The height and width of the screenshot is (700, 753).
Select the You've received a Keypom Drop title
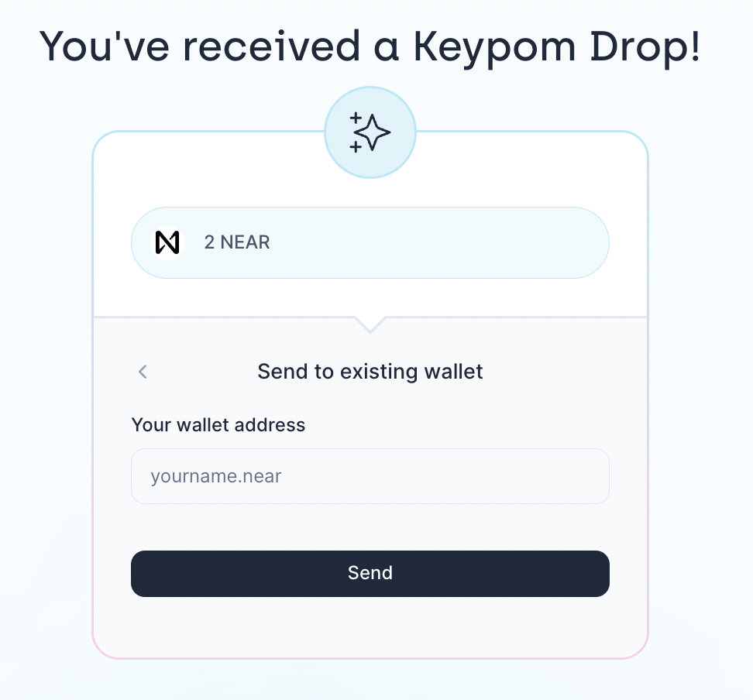click(370, 46)
